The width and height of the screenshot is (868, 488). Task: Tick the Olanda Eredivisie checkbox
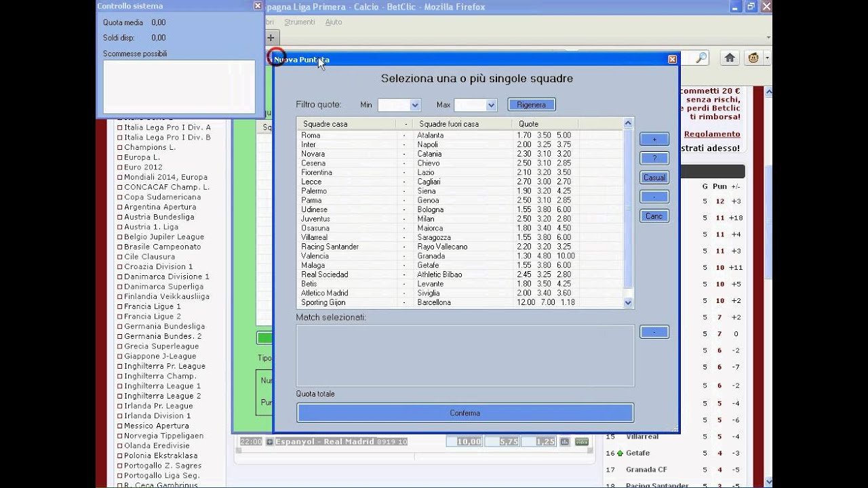(120, 446)
